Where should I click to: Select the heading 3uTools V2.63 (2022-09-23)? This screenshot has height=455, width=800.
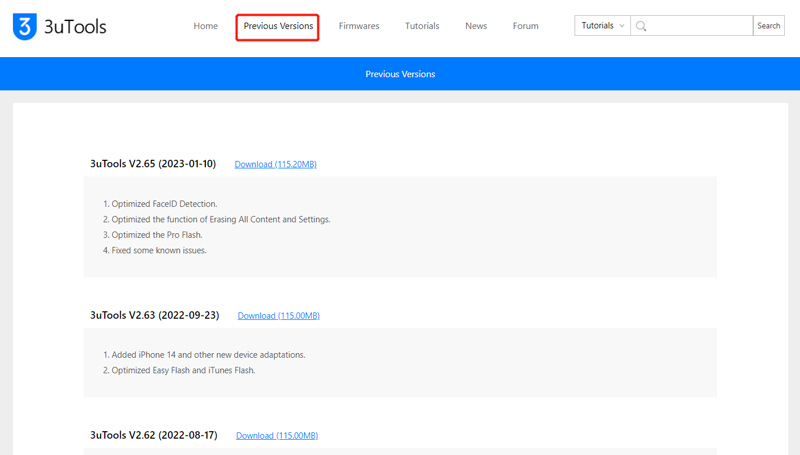click(155, 315)
